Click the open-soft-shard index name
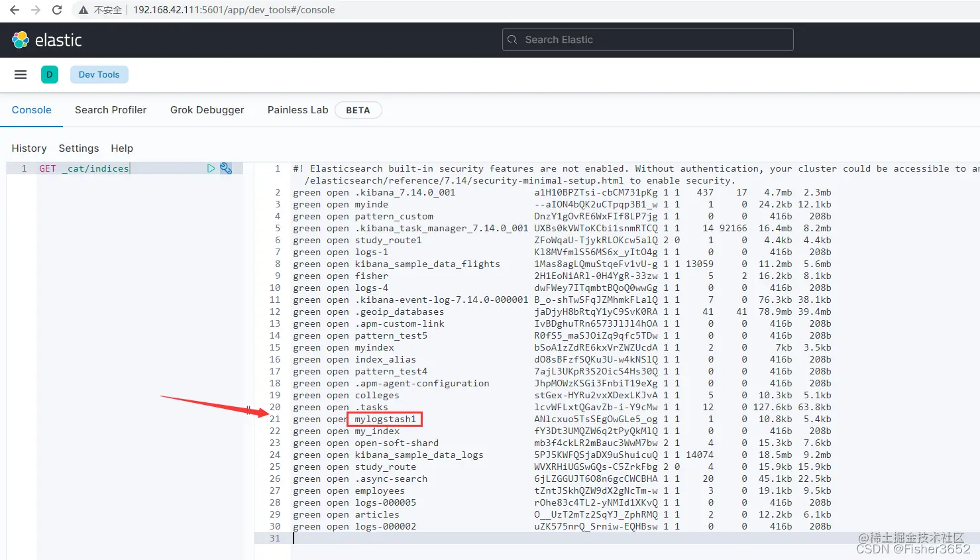This screenshot has width=980, height=560. click(x=397, y=443)
